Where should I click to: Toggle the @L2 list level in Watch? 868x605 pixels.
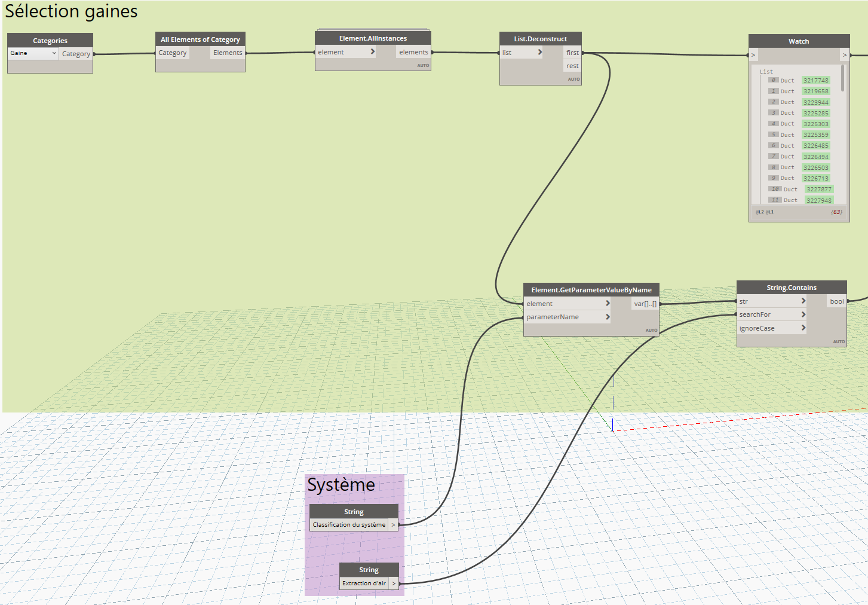(760, 212)
